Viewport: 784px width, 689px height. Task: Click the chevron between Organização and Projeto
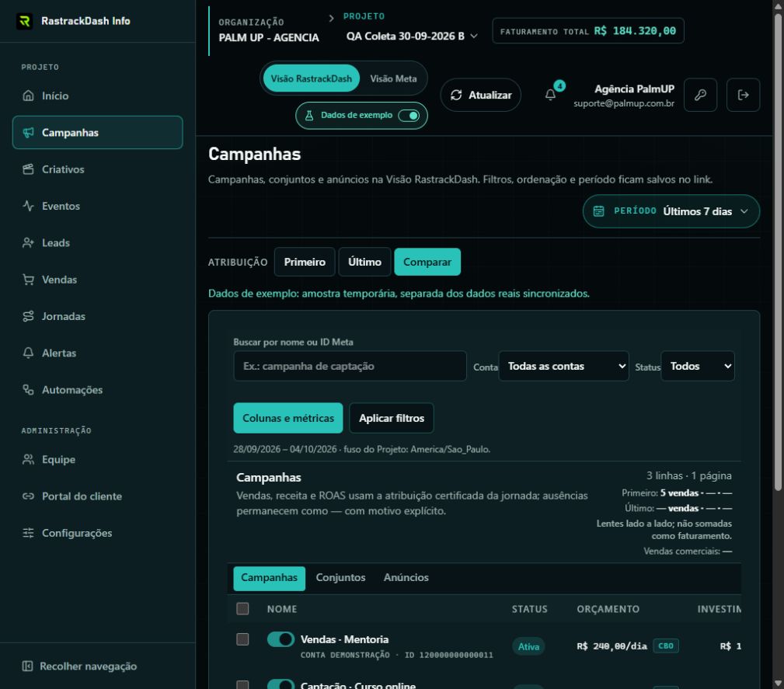pyautogui.click(x=331, y=18)
